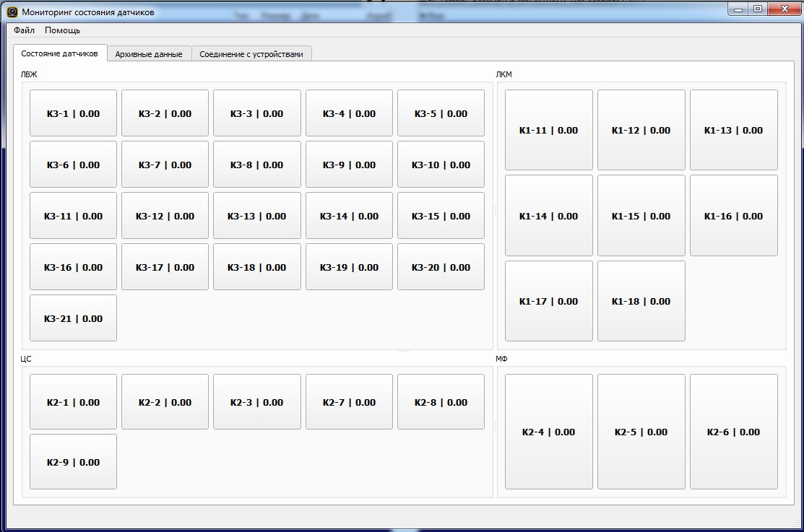Click sensor К1-11 in ЛКМ group
804x532 pixels.
[x=549, y=130]
